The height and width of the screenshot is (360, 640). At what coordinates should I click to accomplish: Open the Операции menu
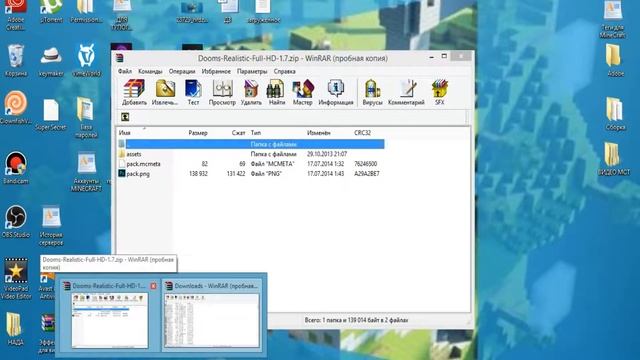182,71
